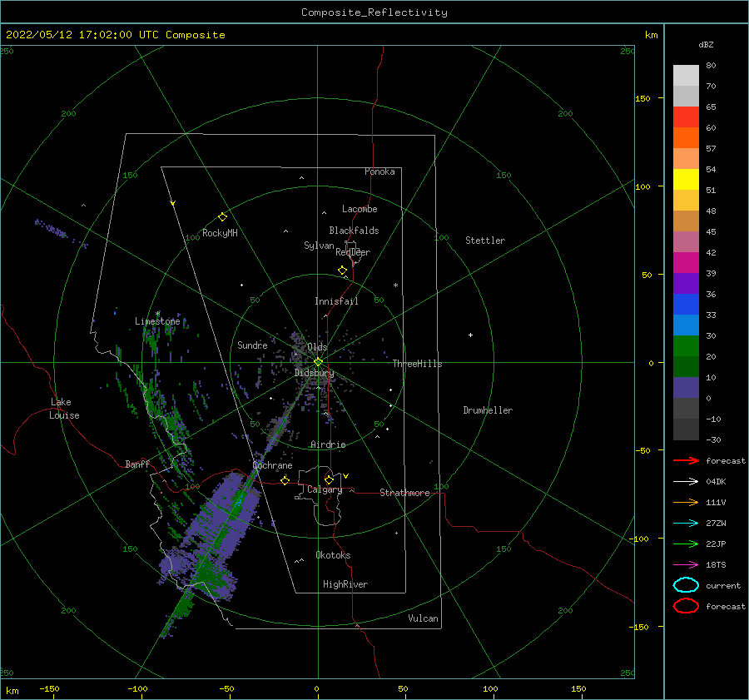
Task: Click the cyan current ellipse icon
Action: [x=686, y=585]
